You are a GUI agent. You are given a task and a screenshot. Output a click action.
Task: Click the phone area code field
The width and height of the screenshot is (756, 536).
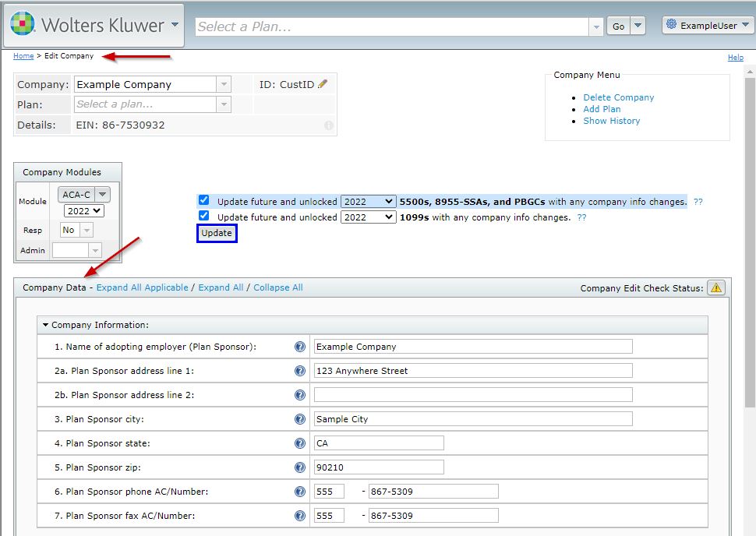click(x=330, y=491)
